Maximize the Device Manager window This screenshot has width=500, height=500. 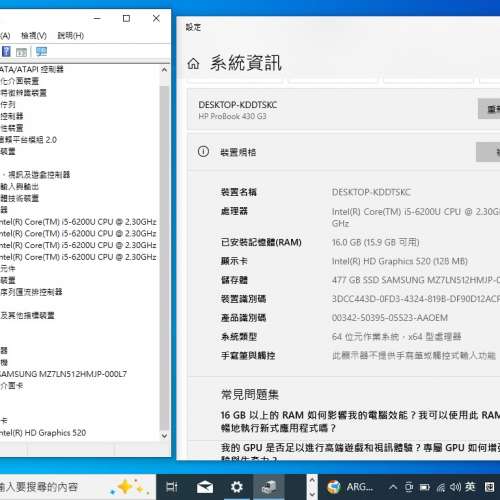(x=126, y=18)
